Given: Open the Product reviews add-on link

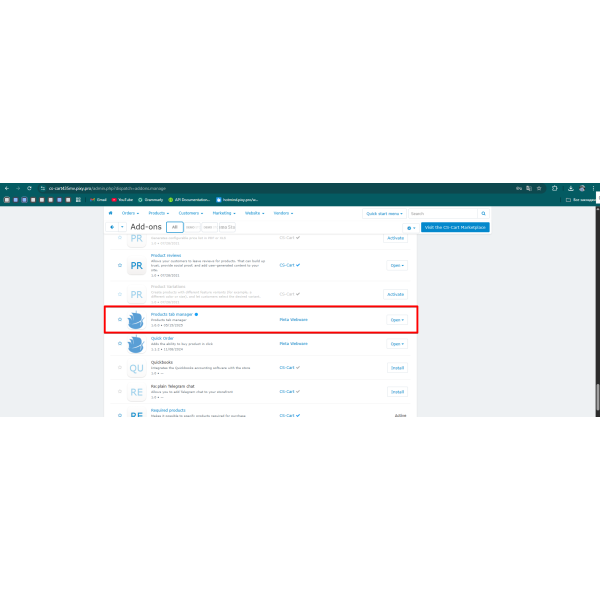Looking at the screenshot, I should [166, 255].
